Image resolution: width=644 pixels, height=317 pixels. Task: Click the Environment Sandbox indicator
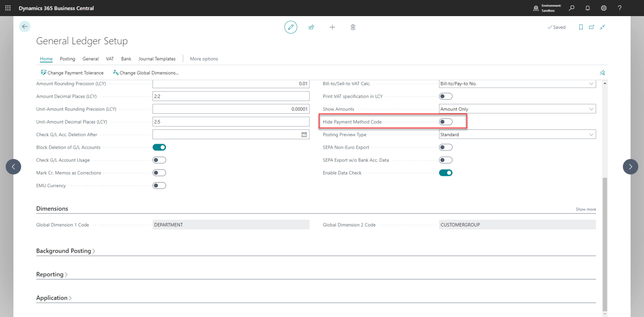pyautogui.click(x=547, y=8)
